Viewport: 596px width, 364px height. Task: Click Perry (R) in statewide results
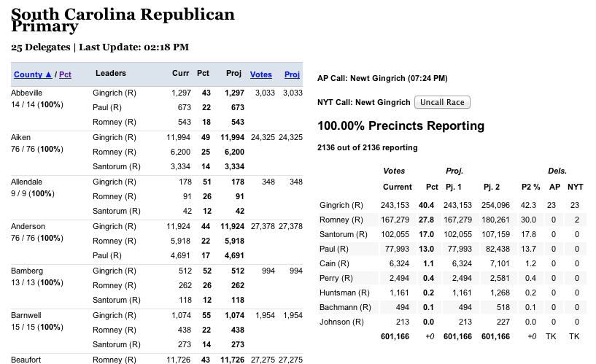[336, 278]
